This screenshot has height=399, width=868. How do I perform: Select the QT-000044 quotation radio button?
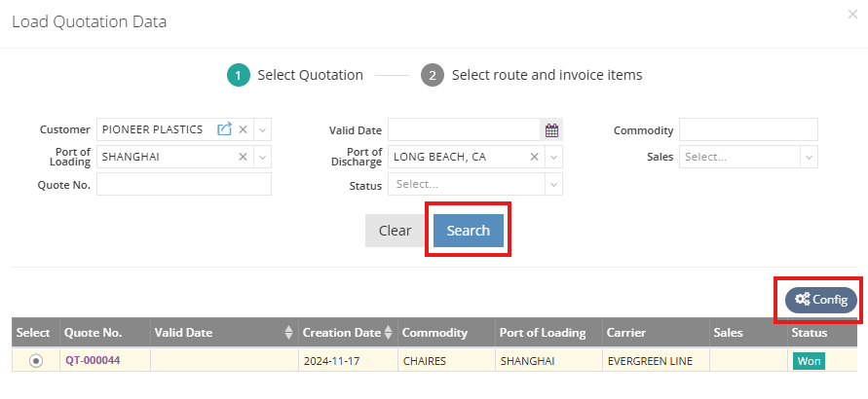[x=36, y=360]
